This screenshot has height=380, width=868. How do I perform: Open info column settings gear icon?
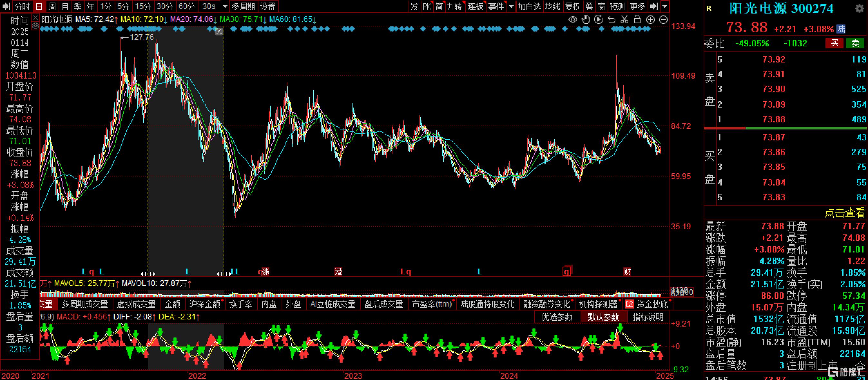(x=35, y=26)
